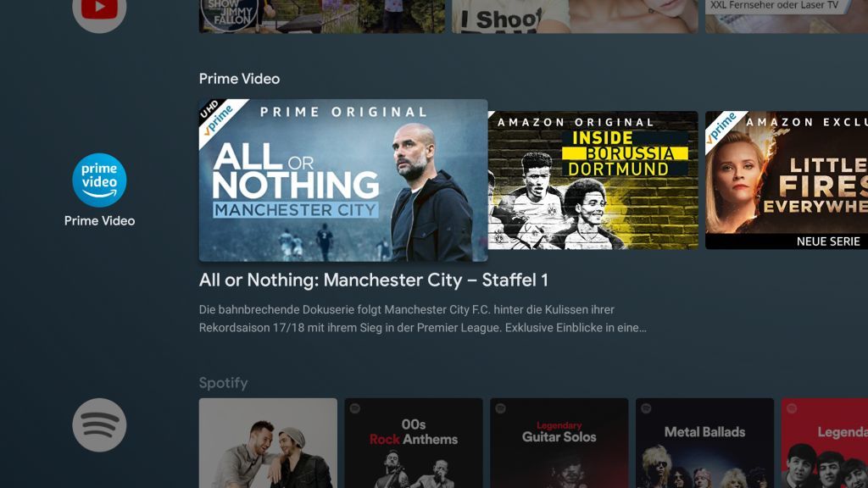
Task: Click the Prime Video label under the icon
Action: pyautogui.click(x=100, y=221)
